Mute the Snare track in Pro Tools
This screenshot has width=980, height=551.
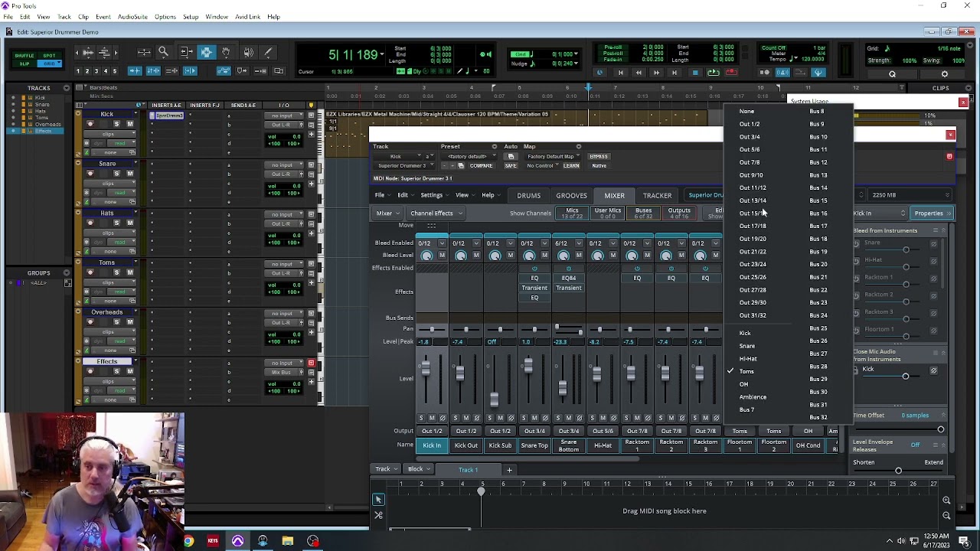point(129,174)
